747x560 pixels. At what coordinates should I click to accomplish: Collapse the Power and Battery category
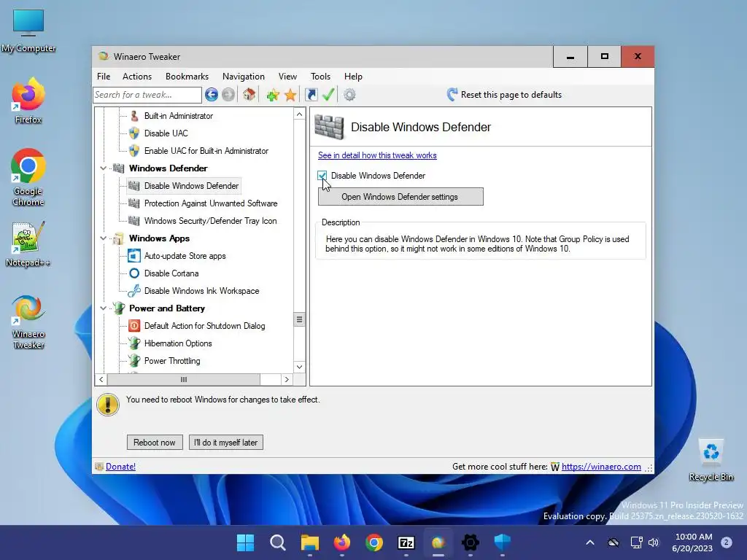[104, 308]
